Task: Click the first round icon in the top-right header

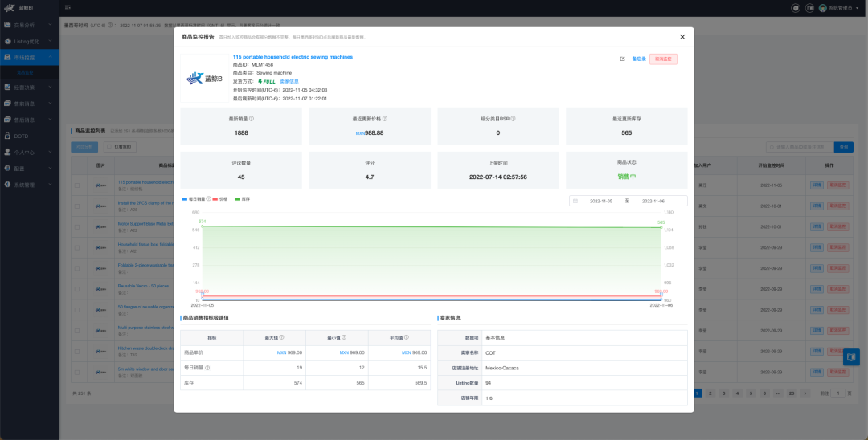Action: 796,8
